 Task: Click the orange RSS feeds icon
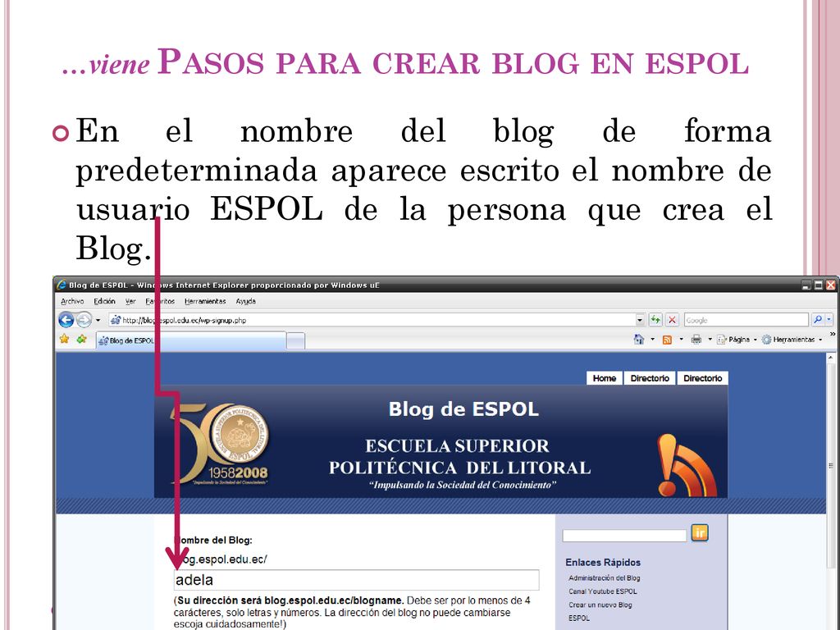point(667,340)
